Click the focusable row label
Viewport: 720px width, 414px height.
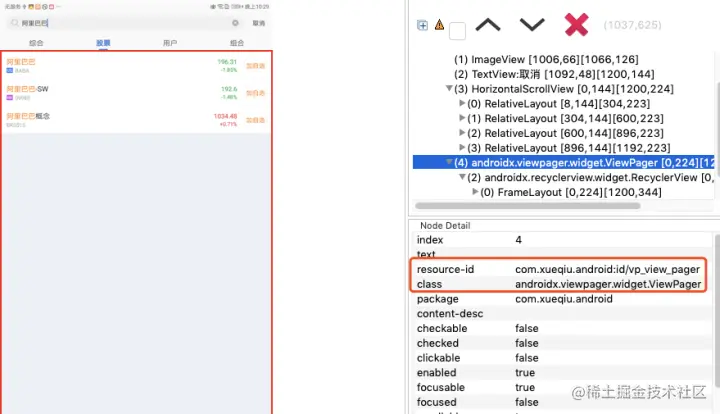point(441,387)
